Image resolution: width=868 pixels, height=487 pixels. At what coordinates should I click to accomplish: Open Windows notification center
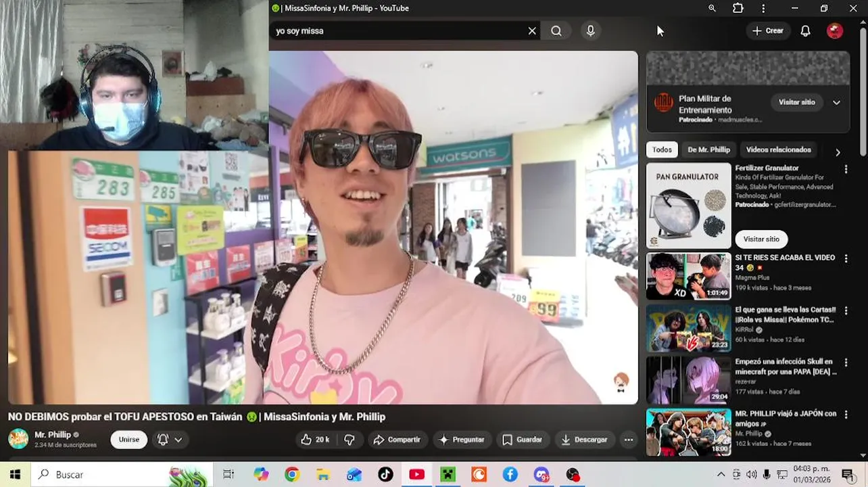point(847,475)
